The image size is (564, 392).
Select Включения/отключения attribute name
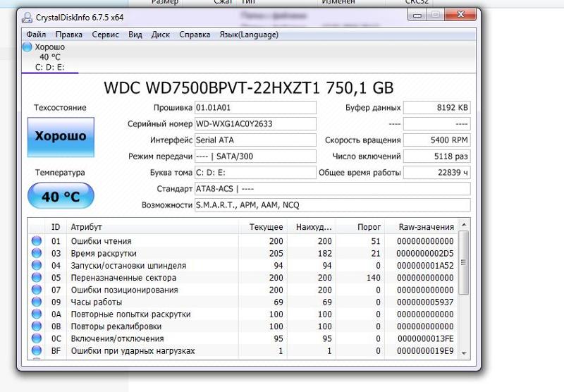coord(117,338)
